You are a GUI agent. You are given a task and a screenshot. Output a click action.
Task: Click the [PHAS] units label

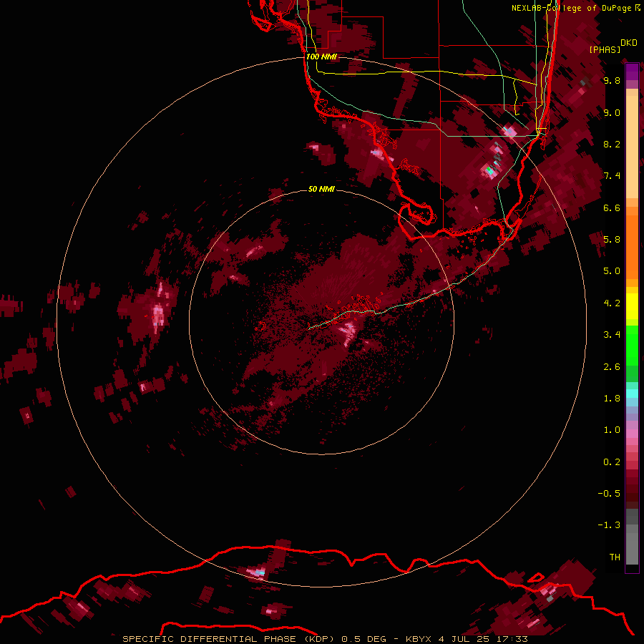click(605, 49)
